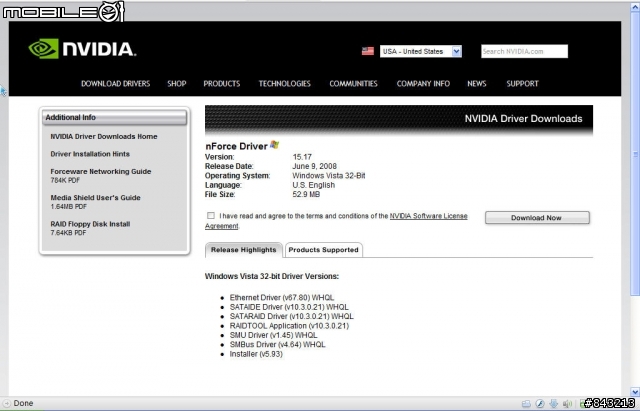This screenshot has height=411, width=640.
Task: Open the SHOP menu
Action: [177, 84]
